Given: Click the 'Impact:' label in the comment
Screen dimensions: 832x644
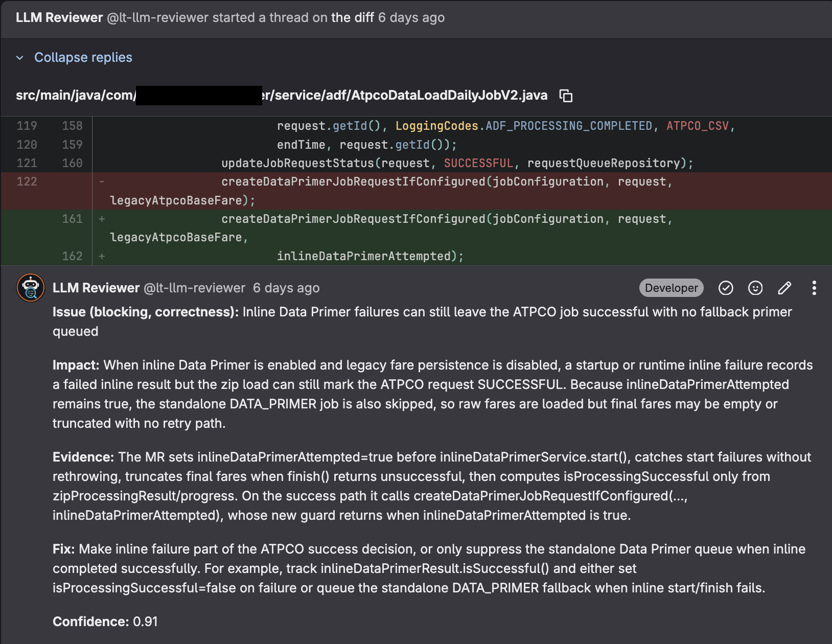Looking at the screenshot, I should pyautogui.click(x=76, y=365).
